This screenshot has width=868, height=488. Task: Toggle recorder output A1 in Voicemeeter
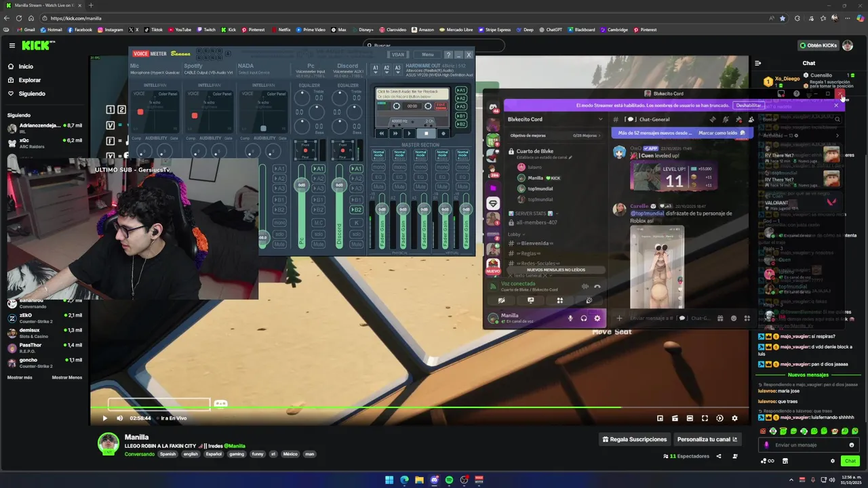(x=461, y=90)
